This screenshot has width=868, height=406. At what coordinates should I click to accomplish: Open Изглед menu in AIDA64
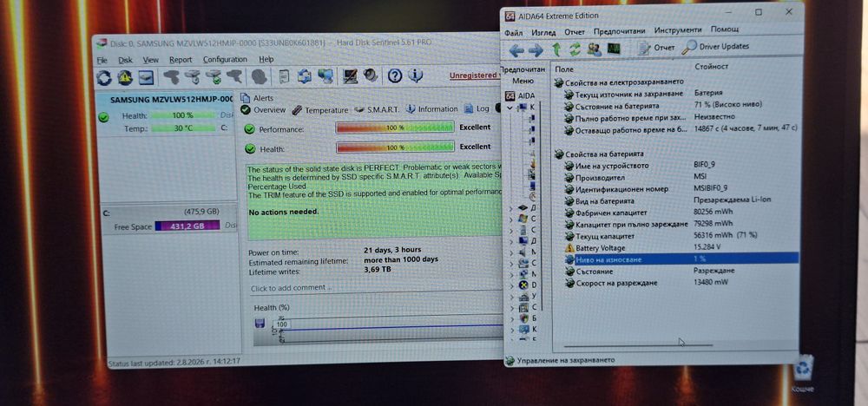(x=543, y=33)
